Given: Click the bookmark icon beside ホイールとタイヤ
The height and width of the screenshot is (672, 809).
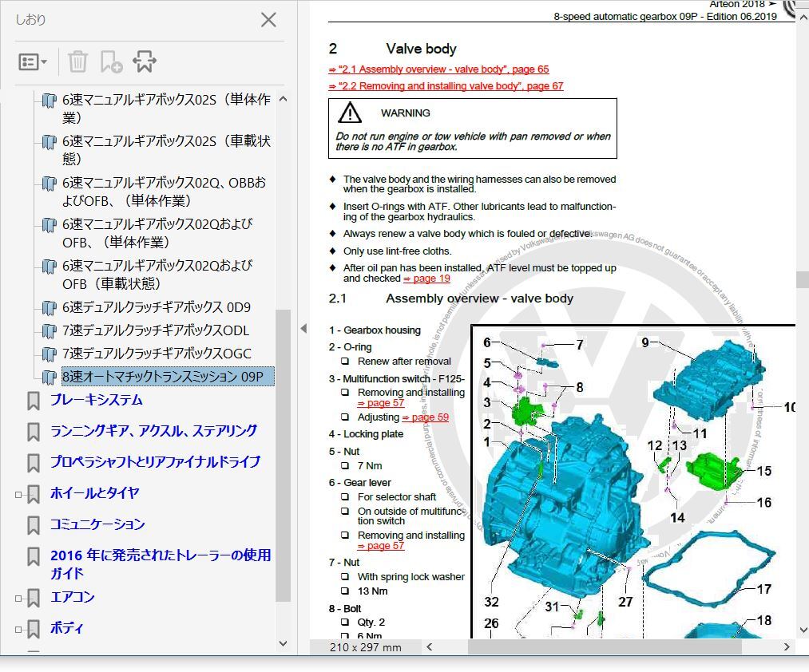Looking at the screenshot, I should [x=34, y=494].
